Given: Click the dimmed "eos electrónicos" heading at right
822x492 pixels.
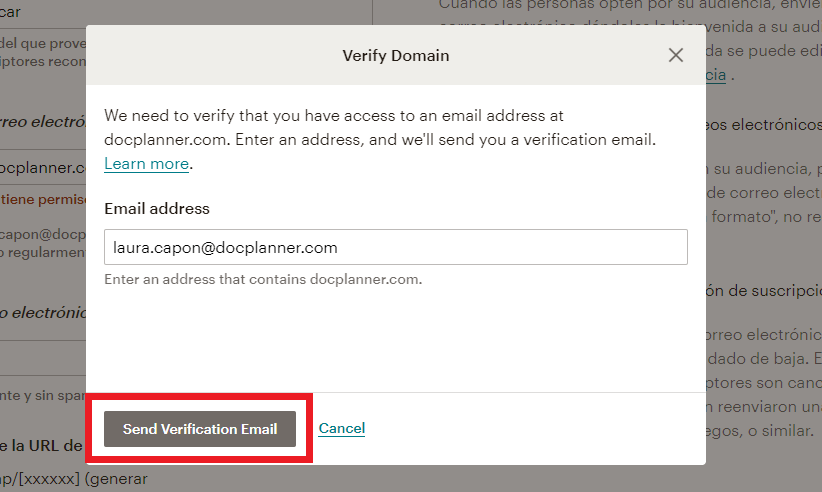Looking at the screenshot, I should click(x=763, y=125).
